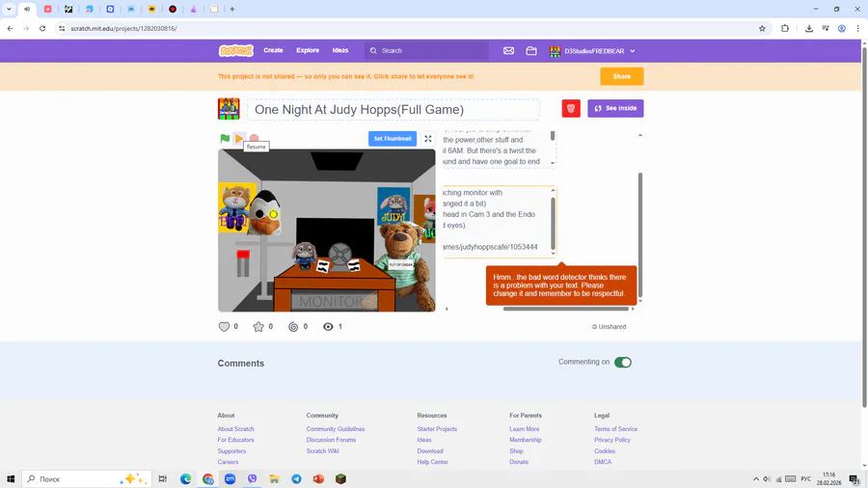The height and width of the screenshot is (488, 868).
Task: Click the Scratch logo
Action: [x=236, y=50]
